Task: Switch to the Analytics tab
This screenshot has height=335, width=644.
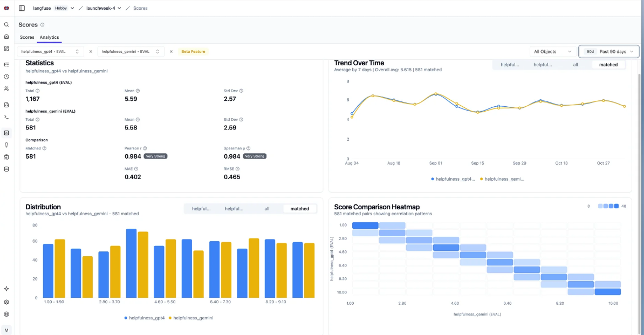Action: pos(49,37)
